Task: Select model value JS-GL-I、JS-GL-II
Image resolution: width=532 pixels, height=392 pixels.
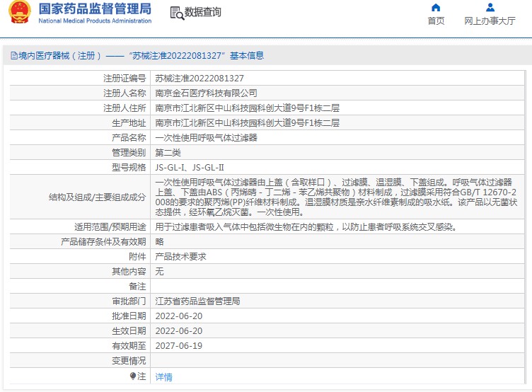Action: coord(190,168)
